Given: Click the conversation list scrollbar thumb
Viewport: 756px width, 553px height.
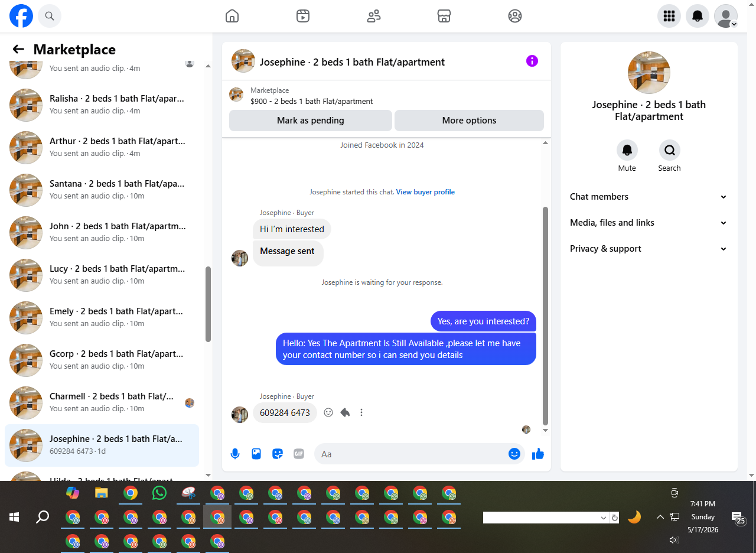Looking at the screenshot, I should click(x=208, y=304).
